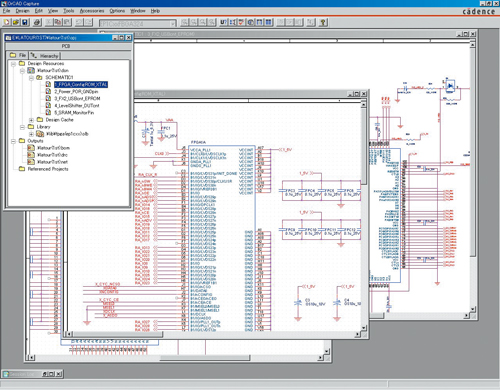Image resolution: width=500 pixels, height=390 pixels.
Task: Select the .drc output file
Action: pyautogui.click(x=52, y=155)
